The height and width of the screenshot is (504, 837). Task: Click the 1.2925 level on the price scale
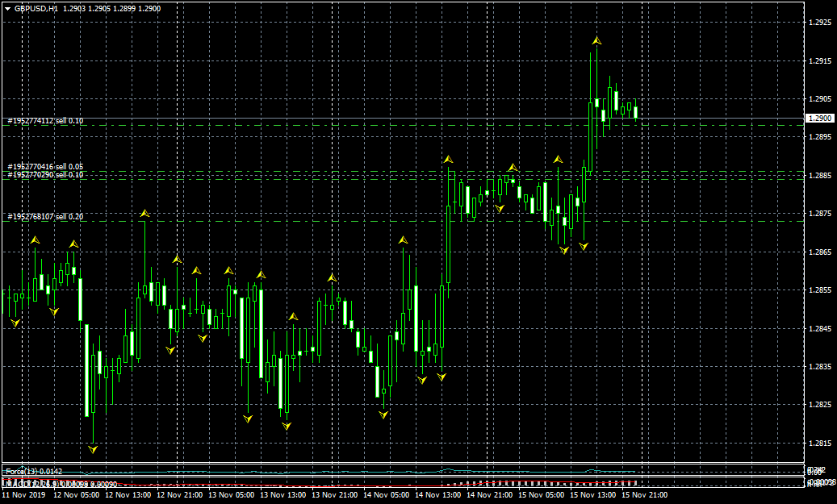coord(820,23)
